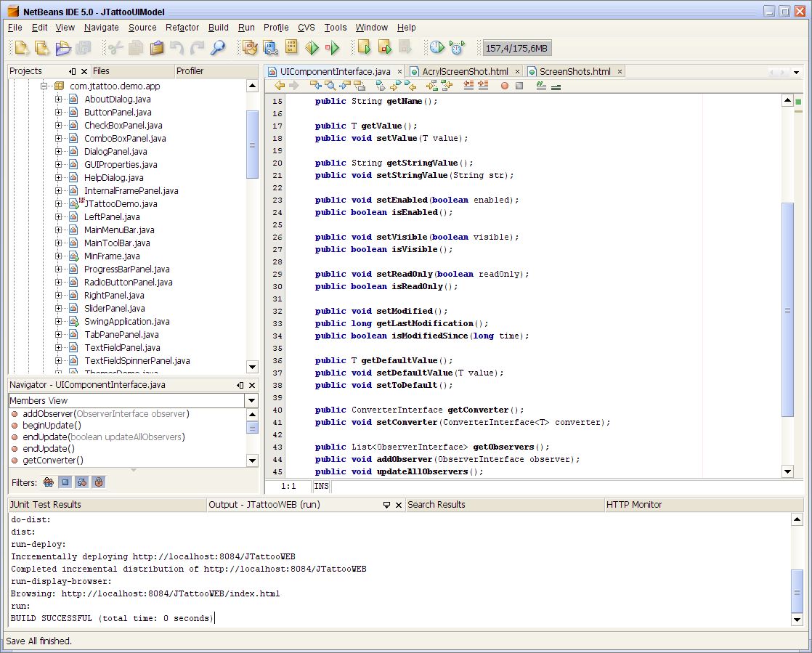Click the Find magnifying glass icon
812x653 pixels.
[x=218, y=48]
